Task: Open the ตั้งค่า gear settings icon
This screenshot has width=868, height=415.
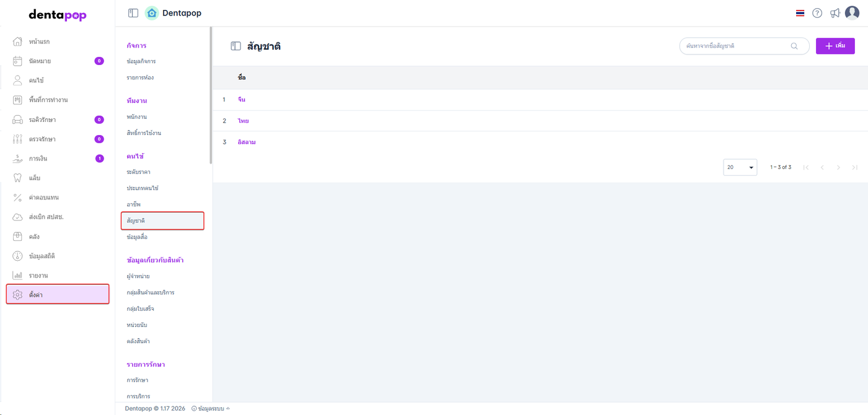Action: (x=18, y=295)
